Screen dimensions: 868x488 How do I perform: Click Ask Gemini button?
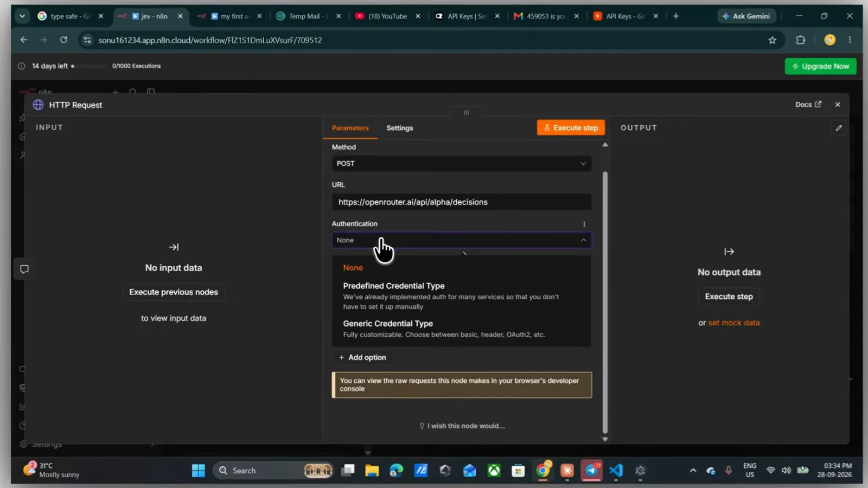tap(746, 16)
